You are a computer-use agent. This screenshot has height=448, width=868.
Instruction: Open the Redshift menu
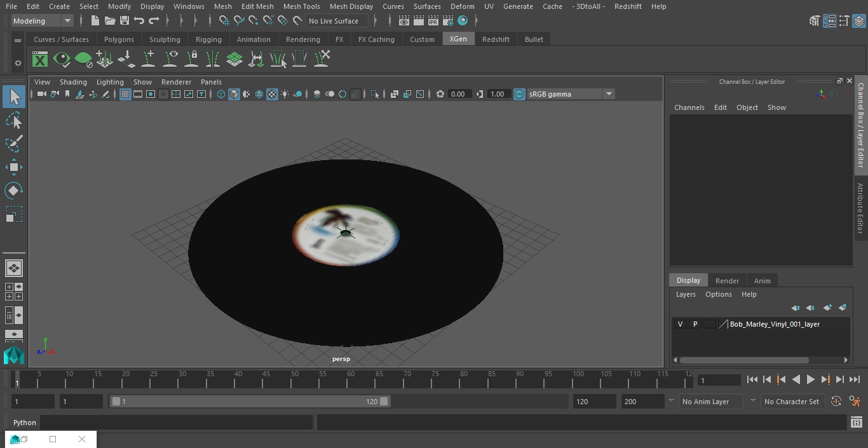click(x=628, y=6)
